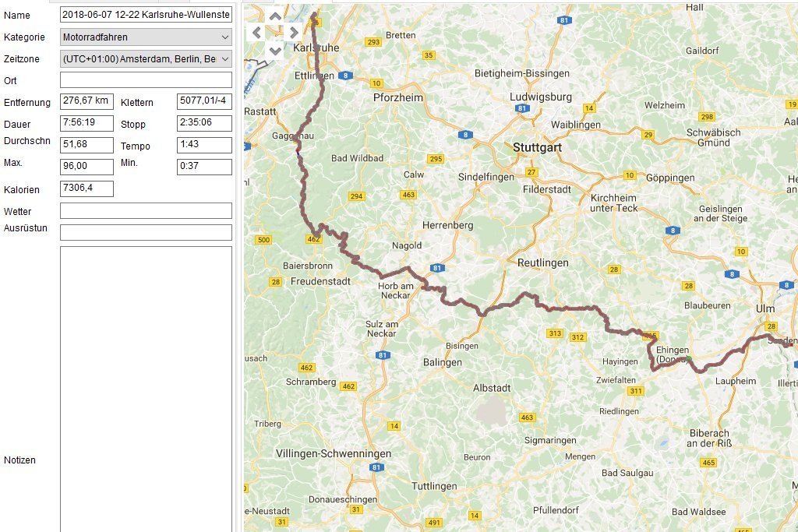The height and width of the screenshot is (532, 798).
Task: Click the A8 highway shield near Ettlingen
Action: pos(347,76)
